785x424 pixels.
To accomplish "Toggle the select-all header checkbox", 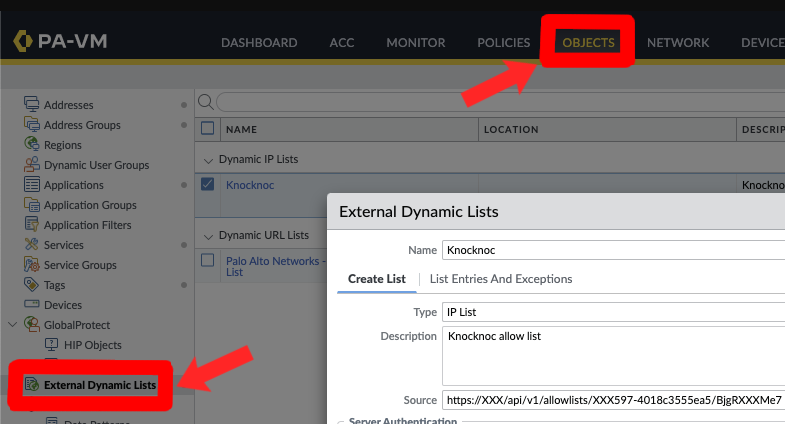I will click(x=208, y=128).
